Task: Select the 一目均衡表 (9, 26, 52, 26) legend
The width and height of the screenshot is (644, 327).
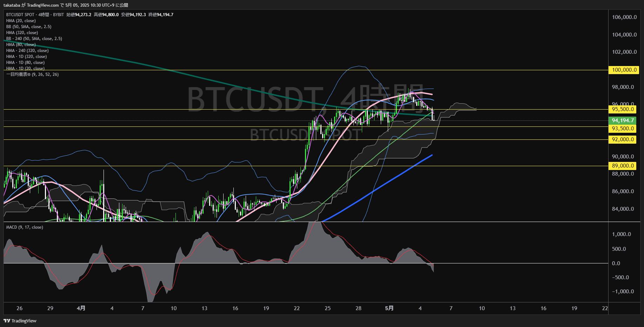Action: click(32, 74)
